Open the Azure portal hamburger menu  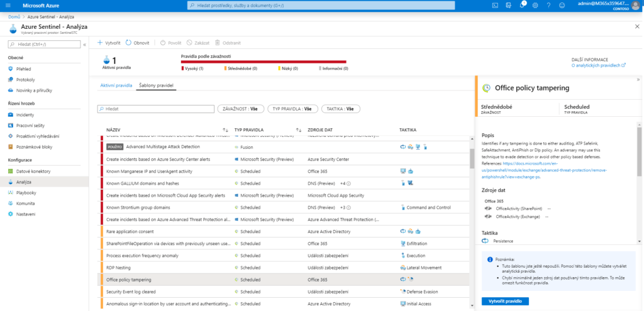(9, 6)
